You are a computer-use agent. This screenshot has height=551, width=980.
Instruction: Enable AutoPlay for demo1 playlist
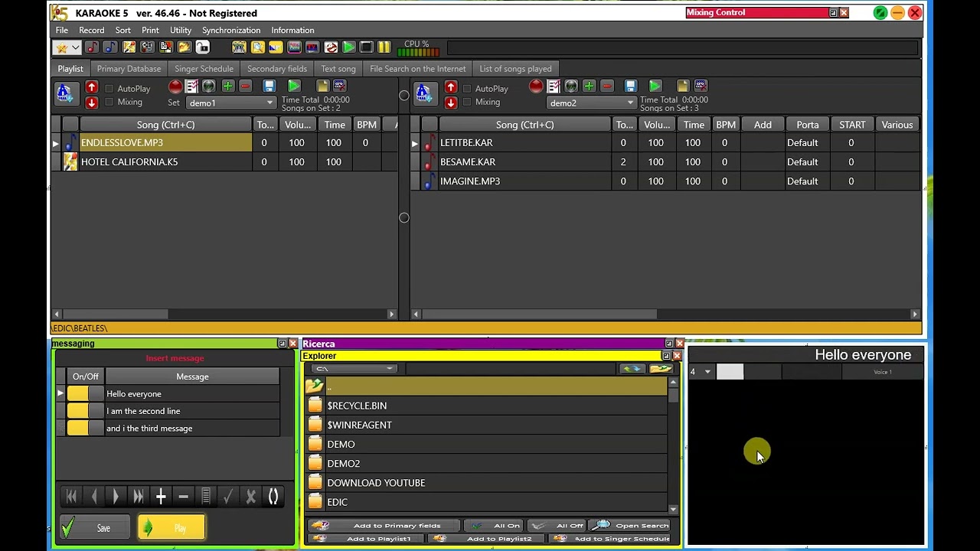[x=109, y=89]
